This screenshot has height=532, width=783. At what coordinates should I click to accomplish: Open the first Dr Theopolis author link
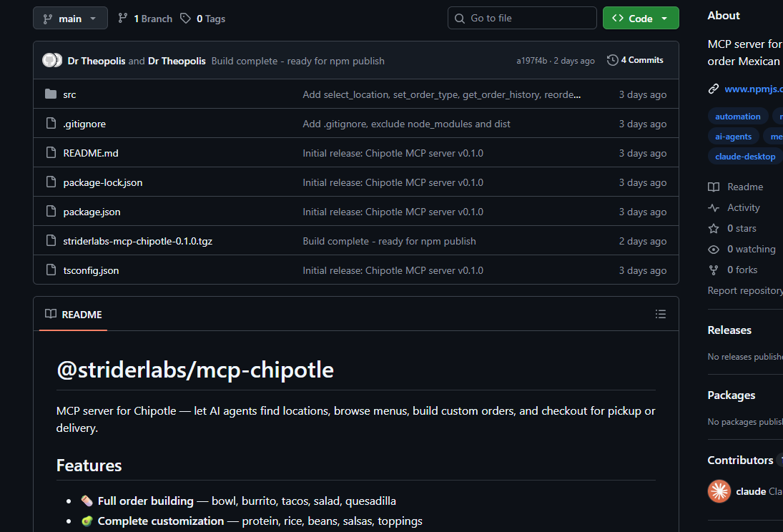click(x=97, y=61)
